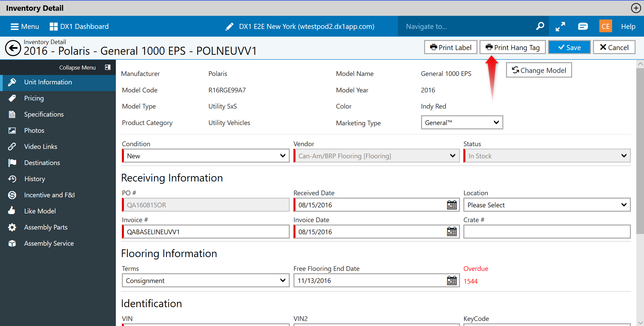
Task: Click the Crate # field
Action: pyautogui.click(x=547, y=232)
